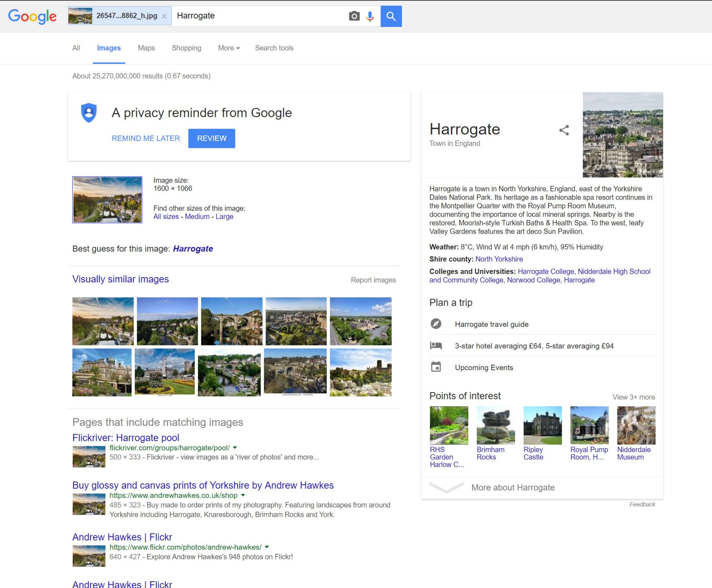Open similar aerial town view image
The height and width of the screenshot is (588, 712).
point(296,321)
